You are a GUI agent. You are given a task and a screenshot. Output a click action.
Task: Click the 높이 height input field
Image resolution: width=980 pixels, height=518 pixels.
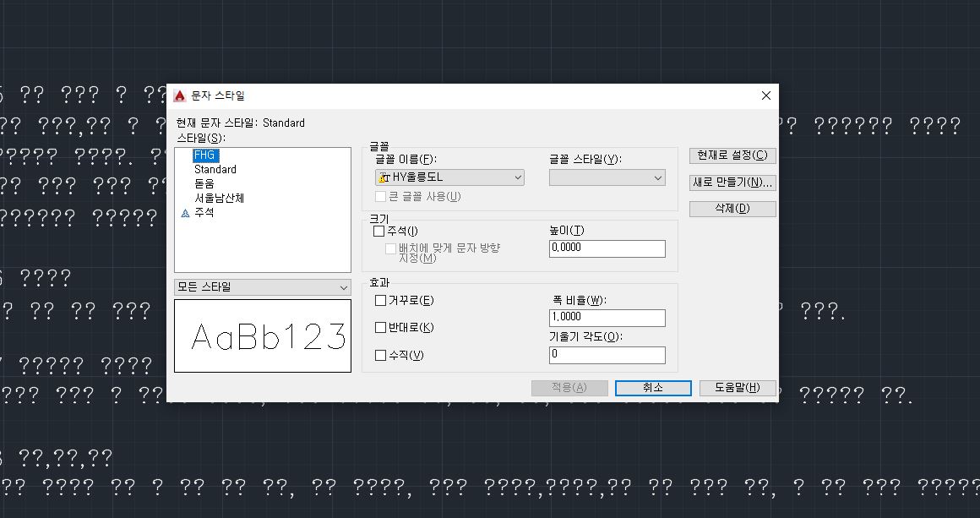coord(607,248)
